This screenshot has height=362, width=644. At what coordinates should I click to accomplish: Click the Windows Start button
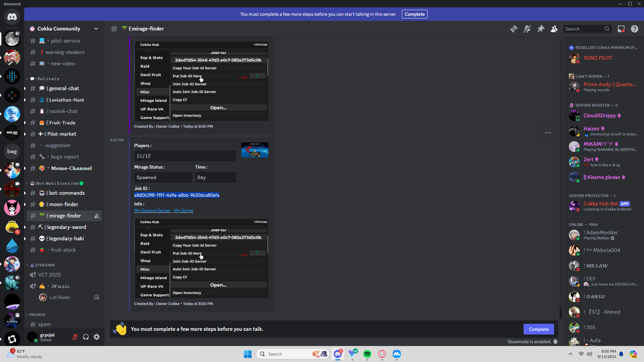(x=248, y=354)
